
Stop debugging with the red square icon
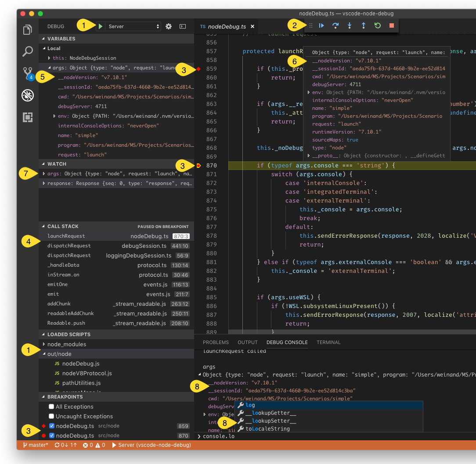tap(391, 25)
